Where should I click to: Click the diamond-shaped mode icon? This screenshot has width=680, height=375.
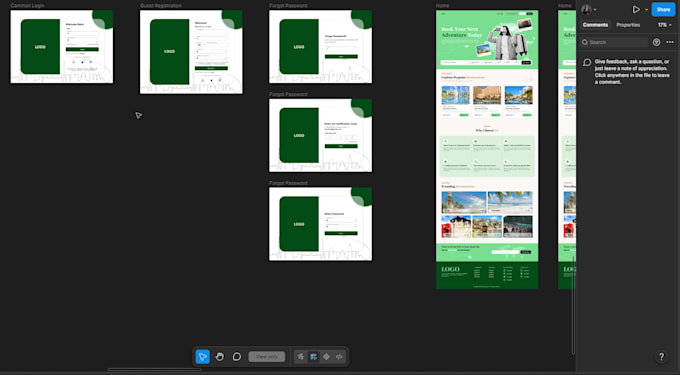tap(327, 356)
